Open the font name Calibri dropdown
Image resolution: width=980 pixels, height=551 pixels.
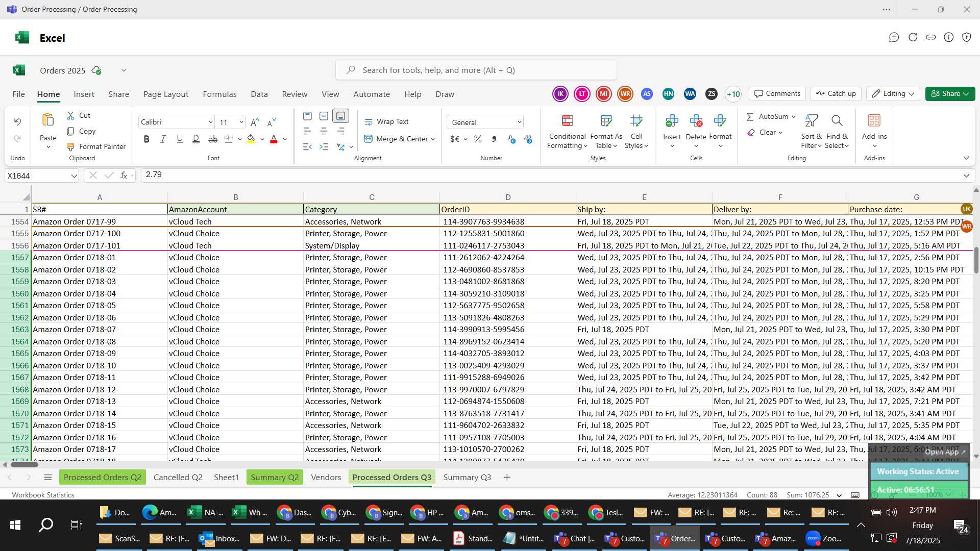coord(210,122)
